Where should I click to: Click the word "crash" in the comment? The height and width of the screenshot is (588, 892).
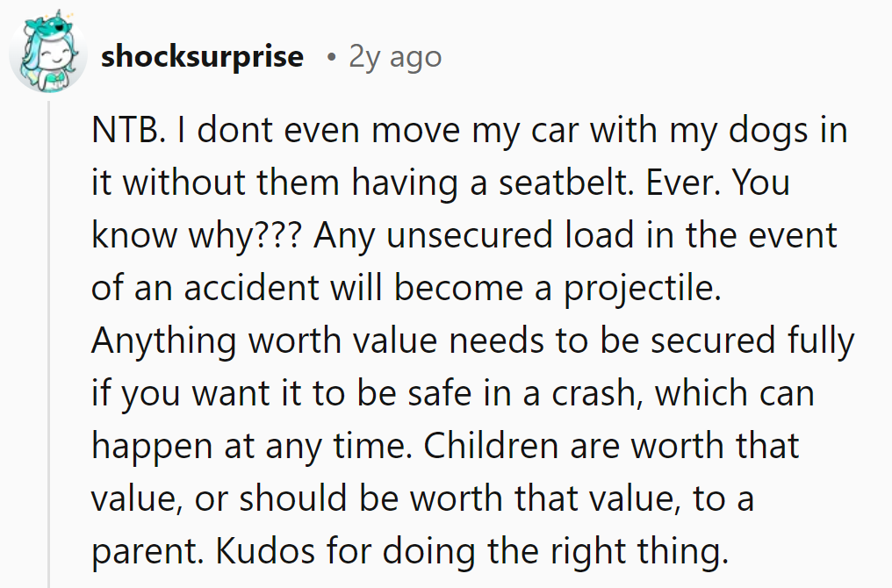click(x=599, y=394)
